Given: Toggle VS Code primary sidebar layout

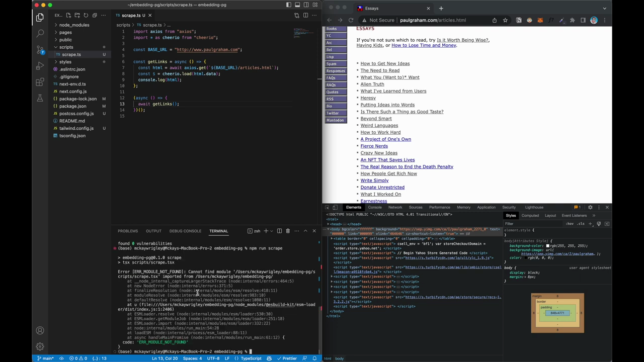Looking at the screenshot, I should pos(289,5).
